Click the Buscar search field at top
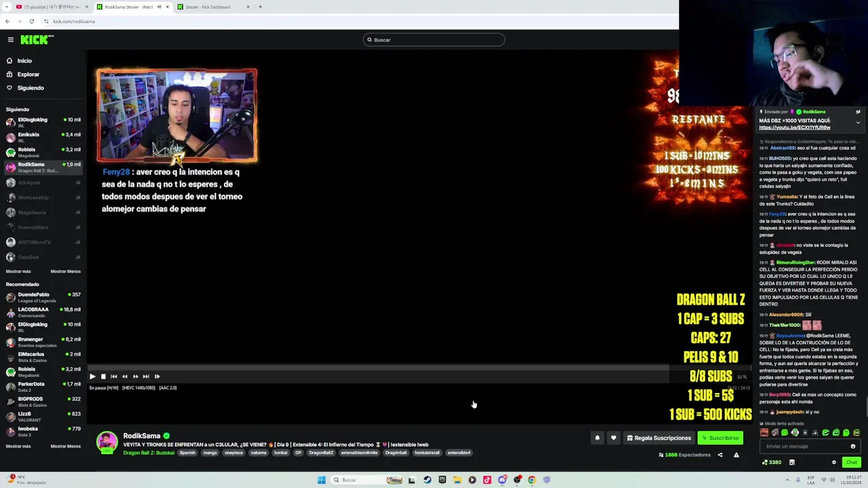The width and height of the screenshot is (868, 488). [434, 40]
